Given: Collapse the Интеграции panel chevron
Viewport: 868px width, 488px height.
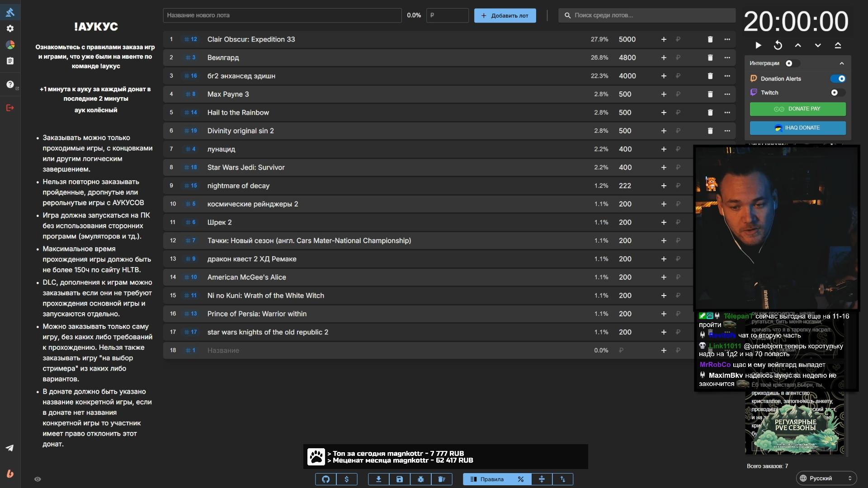Looking at the screenshot, I should [841, 63].
